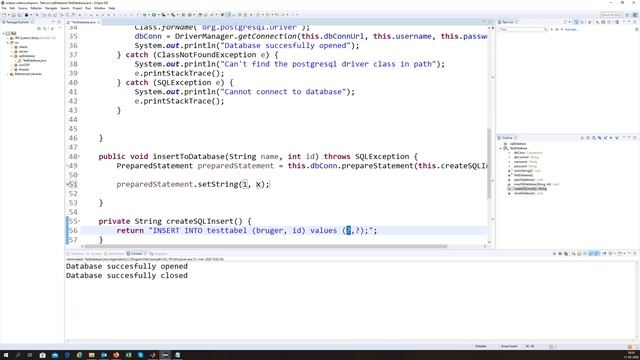The width and height of the screenshot is (640, 360).
Task: Click the Task View taskbar icon
Action: click(x=30, y=355)
